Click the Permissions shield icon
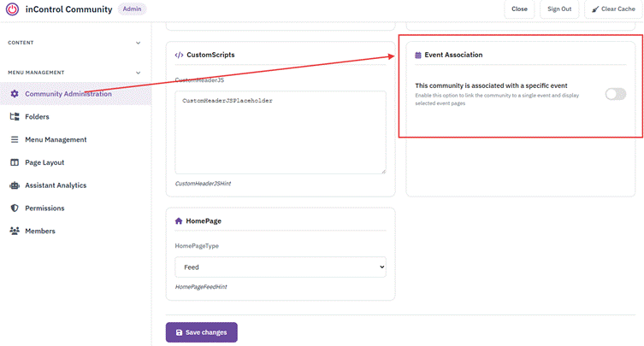The height and width of the screenshot is (346, 644). pos(15,208)
